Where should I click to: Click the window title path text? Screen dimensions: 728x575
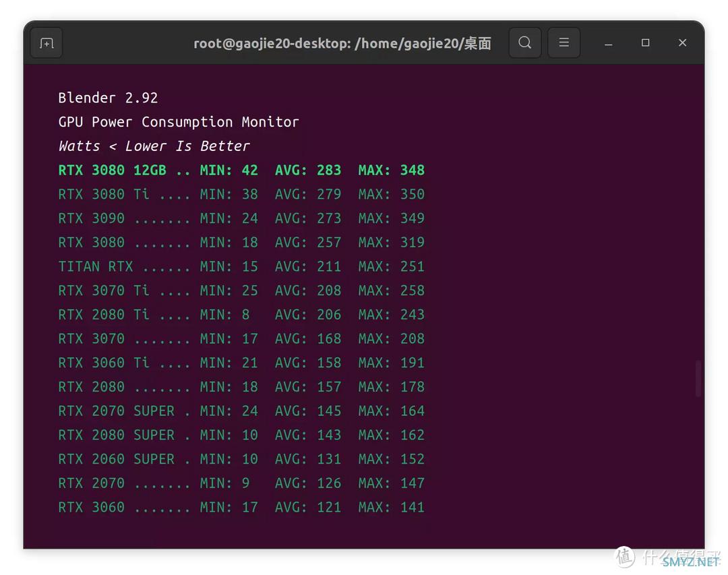(x=342, y=44)
